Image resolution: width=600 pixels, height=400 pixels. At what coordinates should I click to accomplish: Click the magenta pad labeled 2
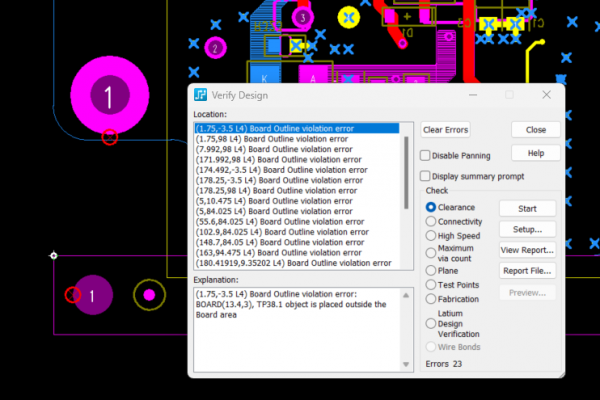click(x=214, y=47)
